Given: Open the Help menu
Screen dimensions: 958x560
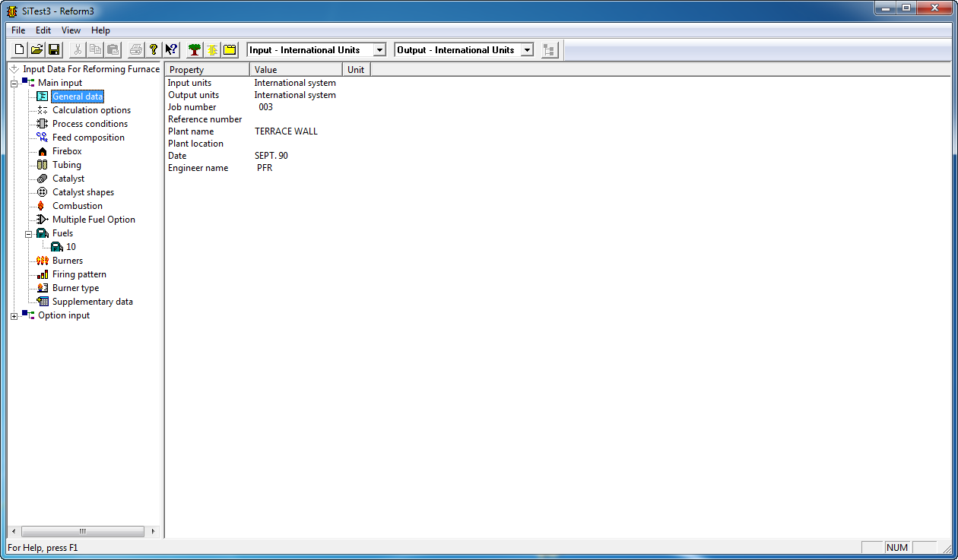Looking at the screenshot, I should pyautogui.click(x=100, y=30).
